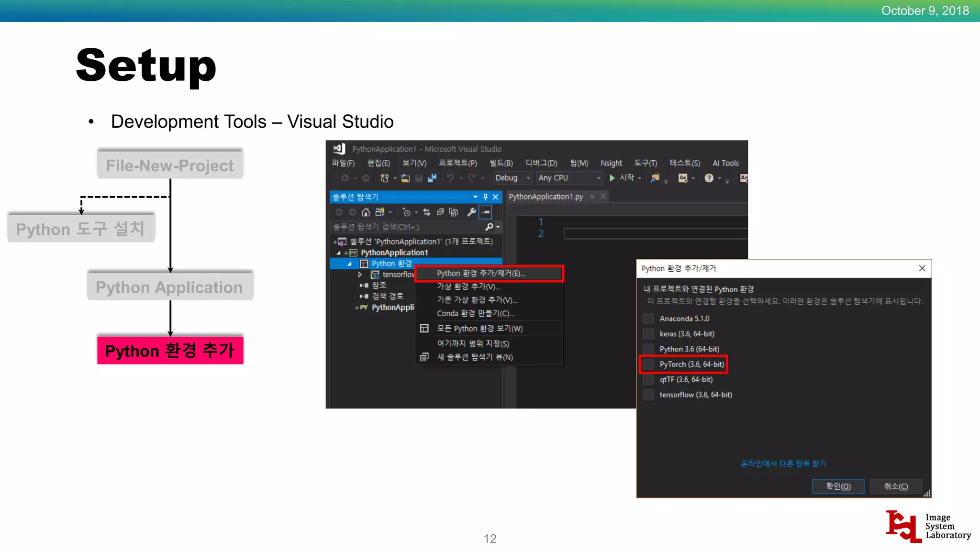Click the Back arrow in Solution Explorer toolbar

pyautogui.click(x=339, y=212)
